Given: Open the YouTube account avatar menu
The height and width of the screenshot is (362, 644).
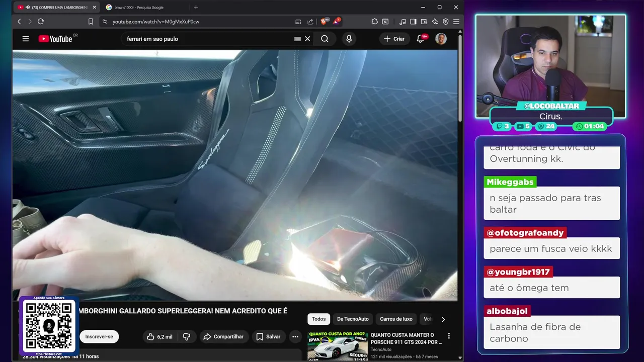Looking at the screenshot, I should pyautogui.click(x=441, y=39).
